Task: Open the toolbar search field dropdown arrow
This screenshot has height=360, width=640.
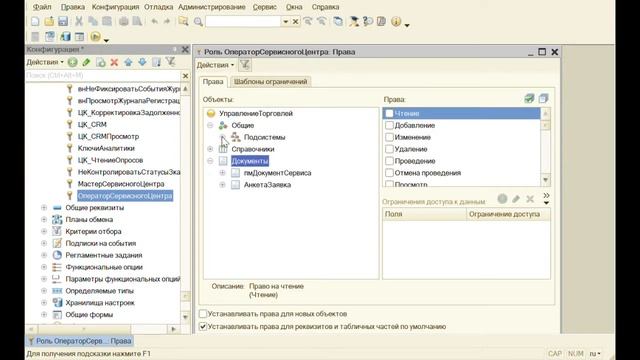Action: 286,21
